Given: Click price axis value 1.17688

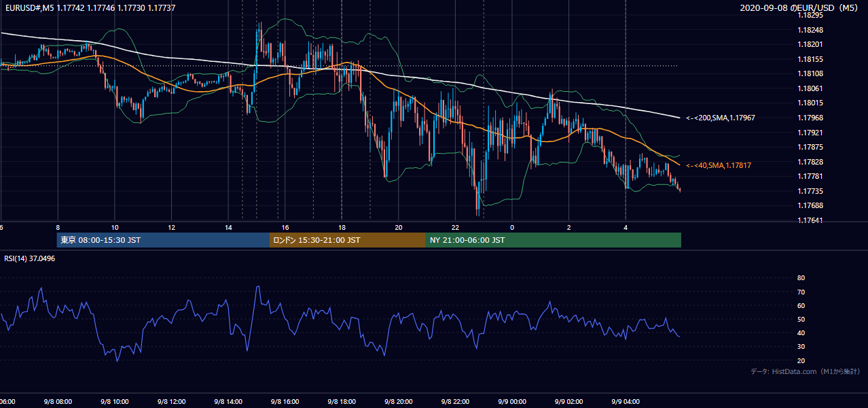Looking at the screenshot, I should (810, 205).
